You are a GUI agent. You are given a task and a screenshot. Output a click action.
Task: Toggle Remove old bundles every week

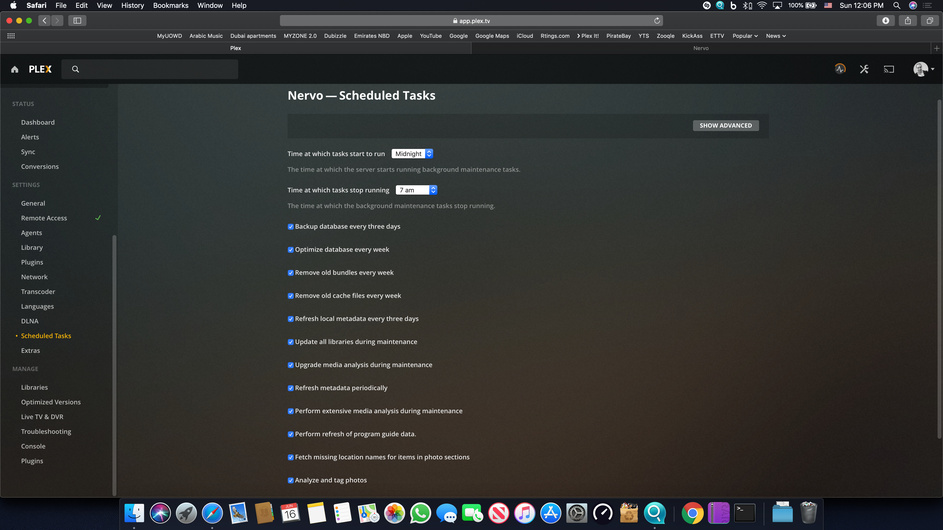tap(290, 273)
